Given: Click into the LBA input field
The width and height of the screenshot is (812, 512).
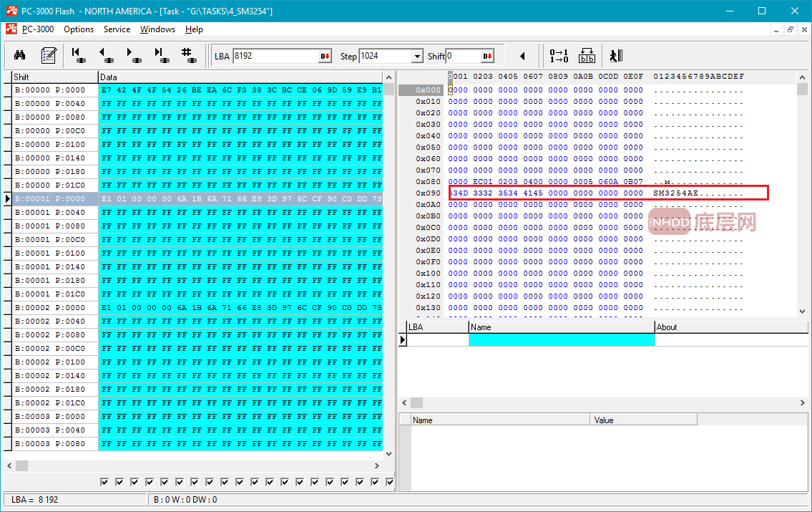Looking at the screenshot, I should pos(276,56).
